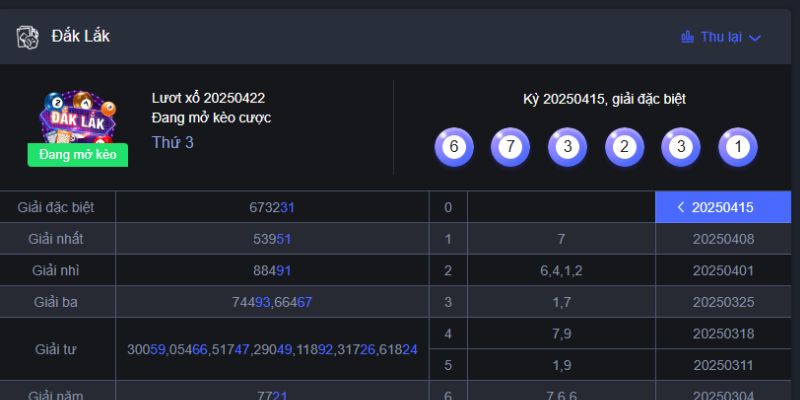Select draw date 20250408
Screen dimensions: 800x400
pyautogui.click(x=723, y=239)
